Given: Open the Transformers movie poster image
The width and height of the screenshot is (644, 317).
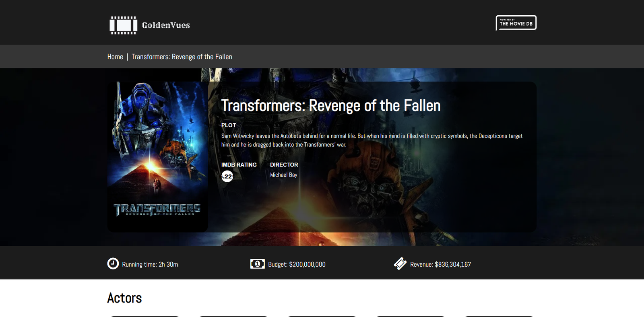Looking at the screenshot, I should click(x=158, y=157).
